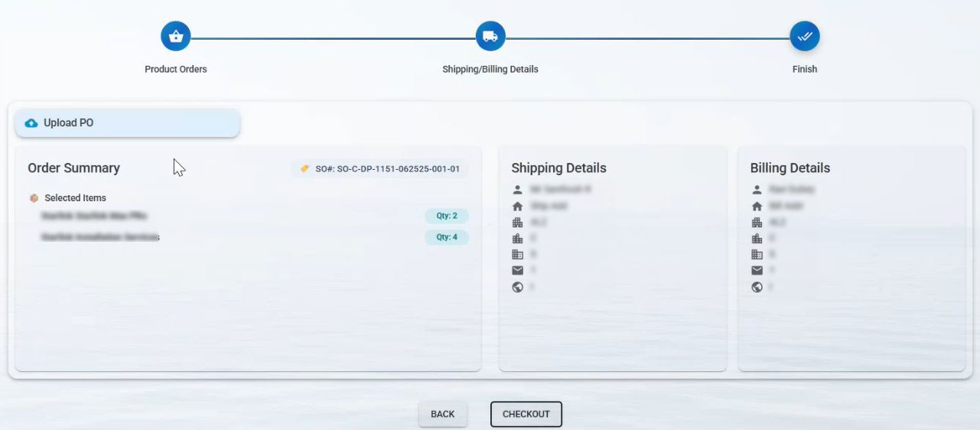
Task: Click the Qty: 2 badge
Action: tap(447, 216)
